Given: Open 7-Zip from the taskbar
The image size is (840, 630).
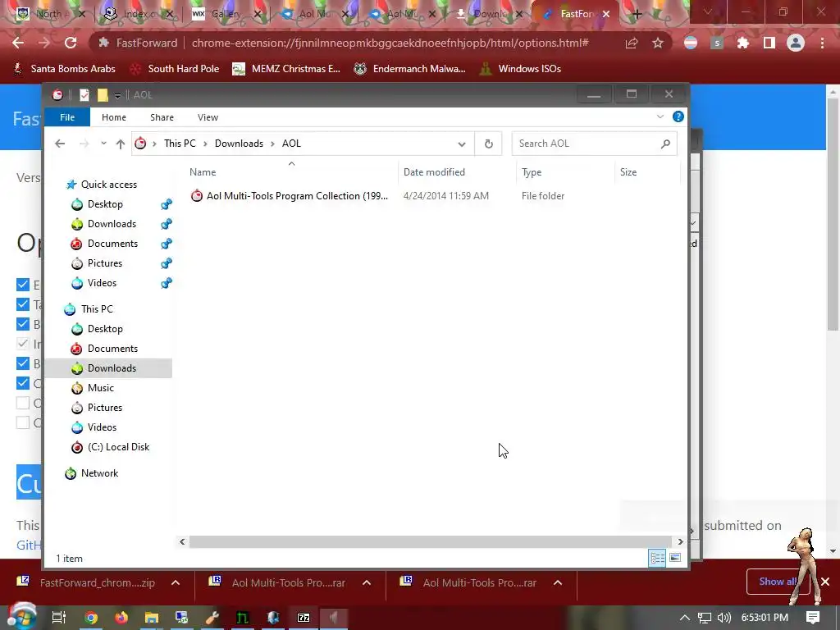Looking at the screenshot, I should [x=304, y=618].
